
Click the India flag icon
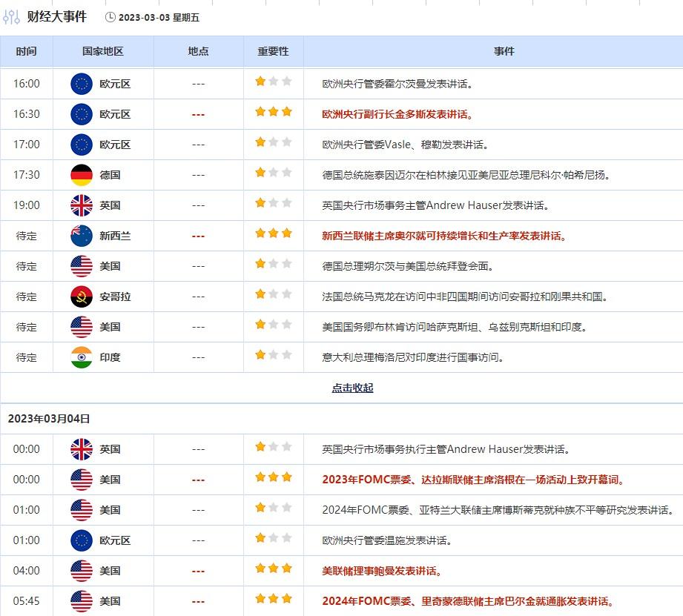[x=82, y=357]
